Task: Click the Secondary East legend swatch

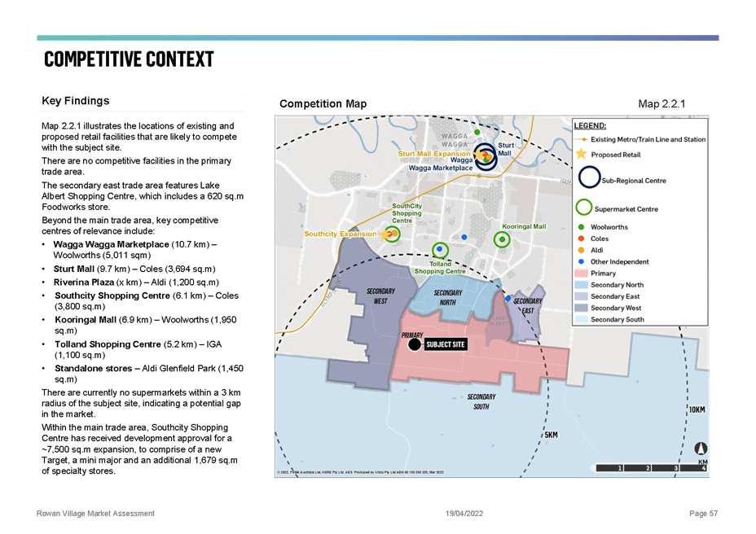Action: (x=581, y=296)
